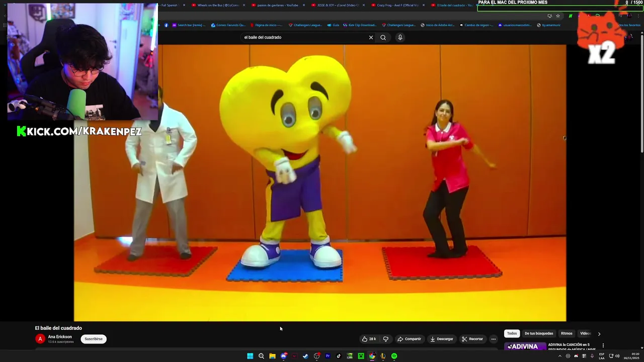Click the Compartir share button
The height and width of the screenshot is (362, 644).
pyautogui.click(x=409, y=339)
